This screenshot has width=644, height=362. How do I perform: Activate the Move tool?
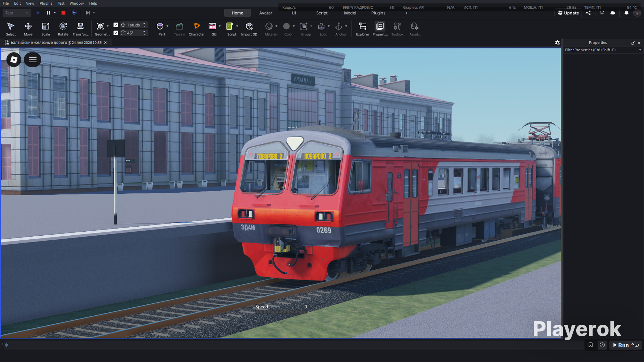coord(28,29)
